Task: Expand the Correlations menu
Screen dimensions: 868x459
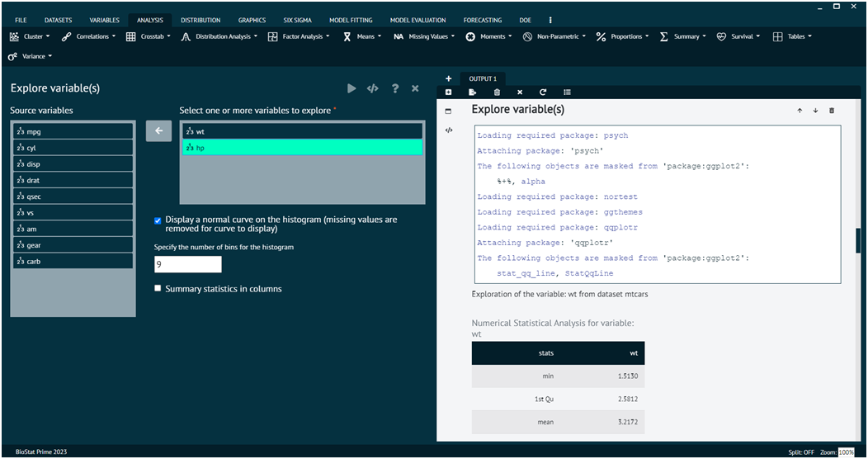Action: point(88,36)
